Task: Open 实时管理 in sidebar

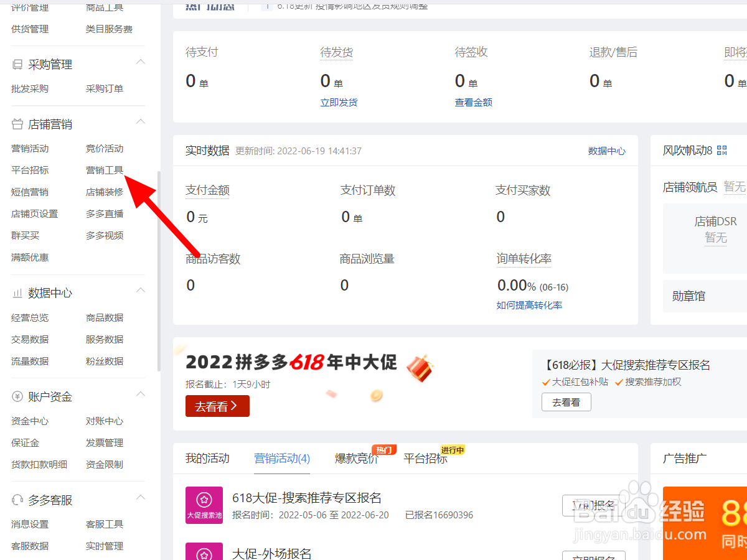Action: [x=105, y=546]
